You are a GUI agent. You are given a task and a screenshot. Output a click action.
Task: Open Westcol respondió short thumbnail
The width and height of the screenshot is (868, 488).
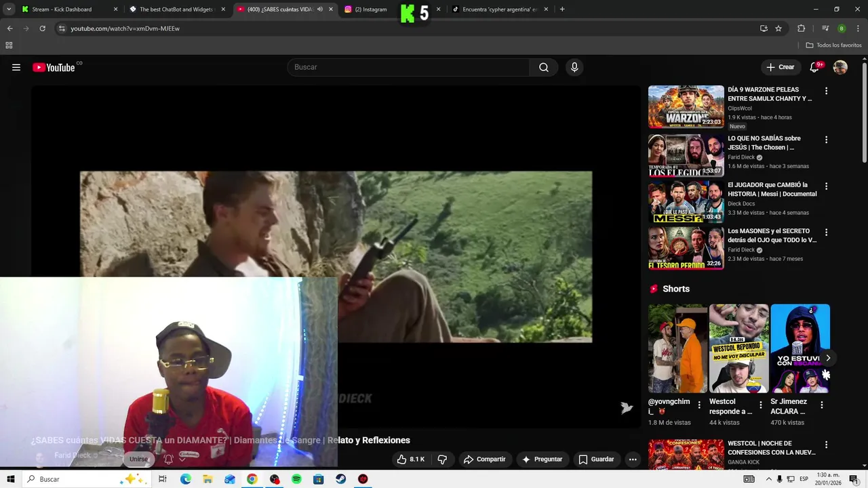[x=739, y=348]
